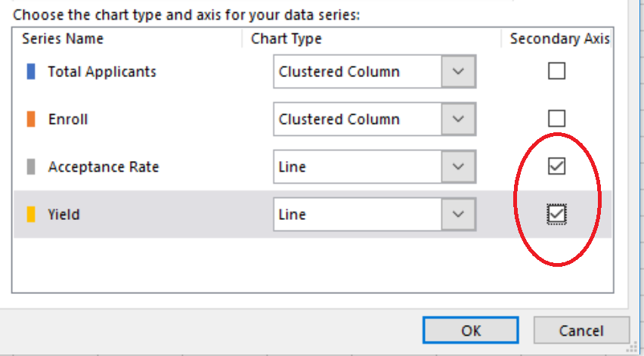Click the blue Total Applicants series color marker
The height and width of the screenshot is (356, 644).
tap(31, 72)
